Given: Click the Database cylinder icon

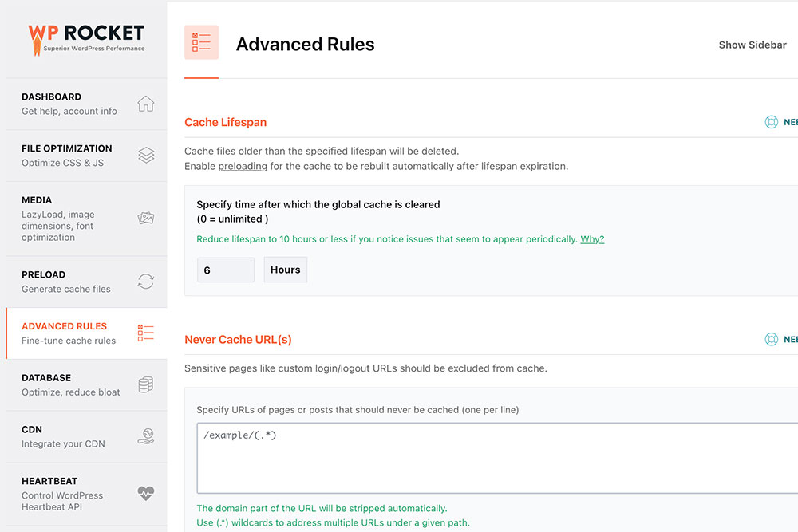Looking at the screenshot, I should (146, 384).
